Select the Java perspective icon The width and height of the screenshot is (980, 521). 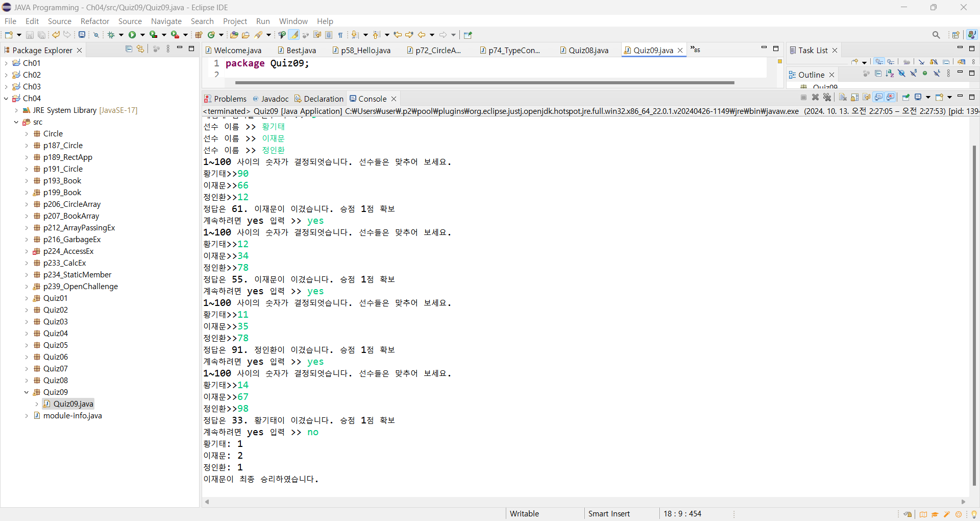[972, 35]
